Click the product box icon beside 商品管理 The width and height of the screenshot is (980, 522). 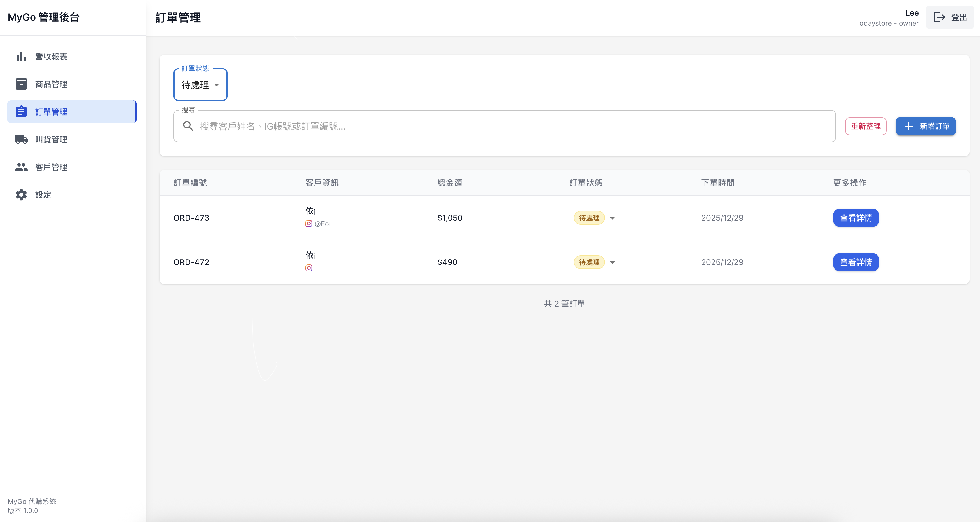[21, 84]
